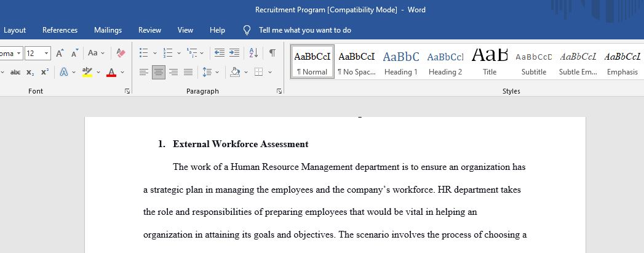
Task: Toggle superscript formatting
Action: pos(45,72)
